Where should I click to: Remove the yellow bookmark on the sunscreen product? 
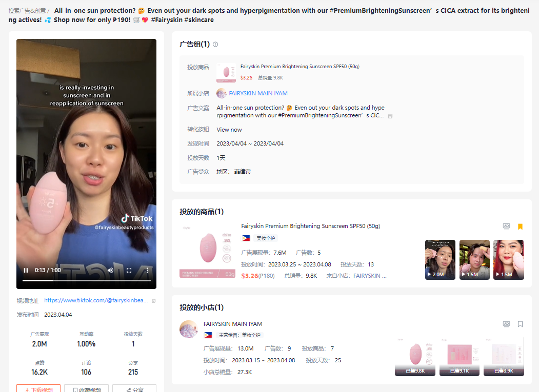[520, 226]
